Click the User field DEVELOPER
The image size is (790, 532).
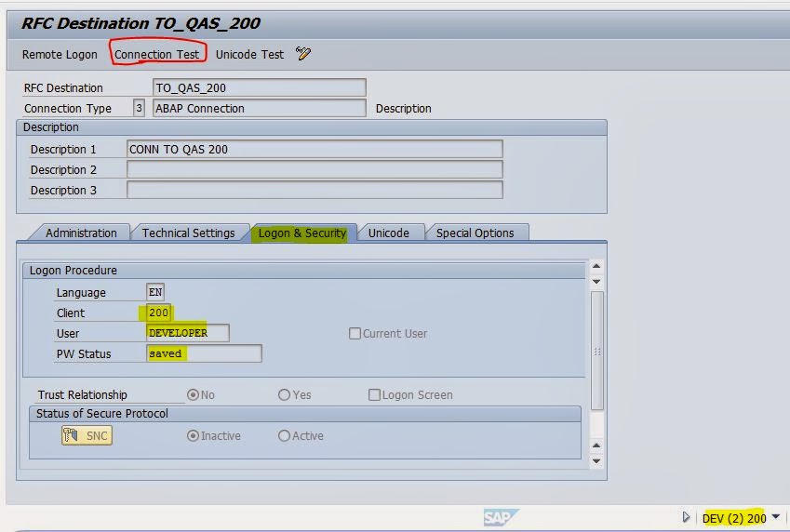click(187, 333)
